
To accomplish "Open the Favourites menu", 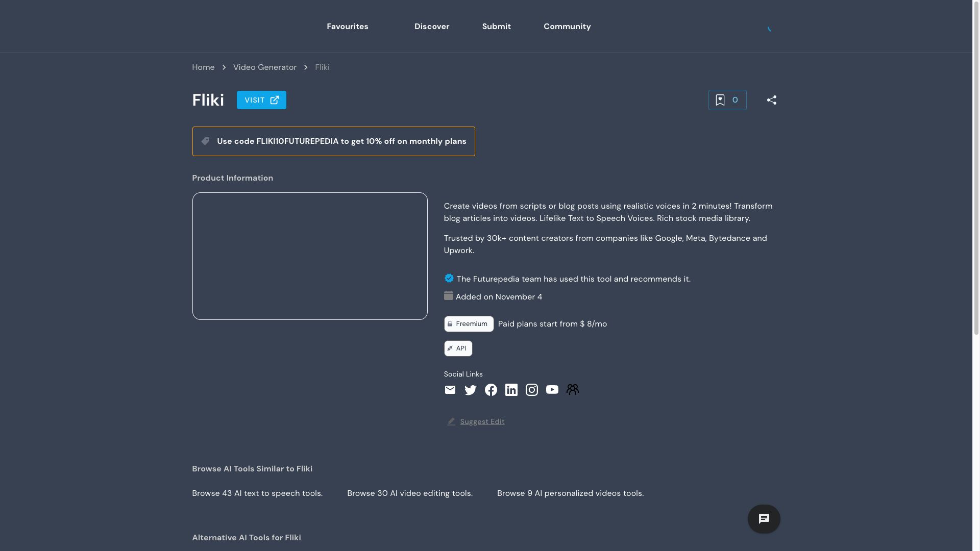I will 347,27.
